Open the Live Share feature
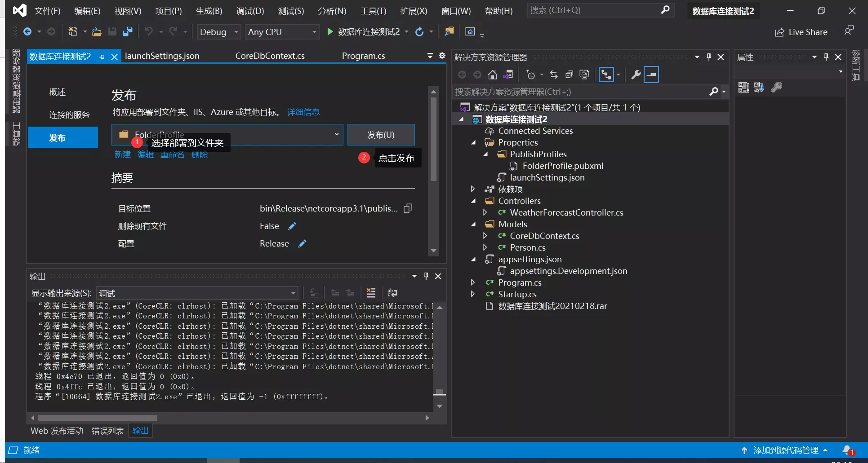The width and height of the screenshot is (868, 463). click(x=801, y=32)
